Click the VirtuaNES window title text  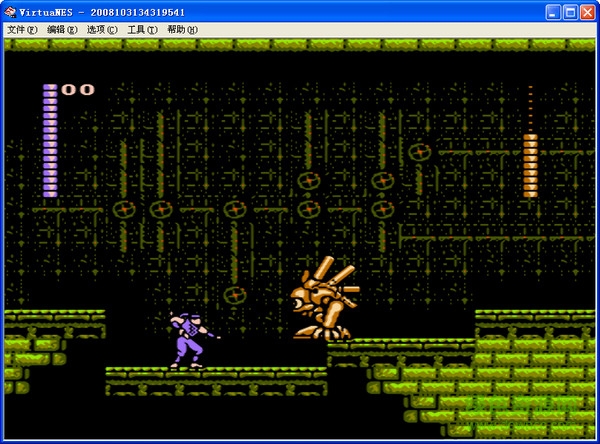click(x=102, y=13)
